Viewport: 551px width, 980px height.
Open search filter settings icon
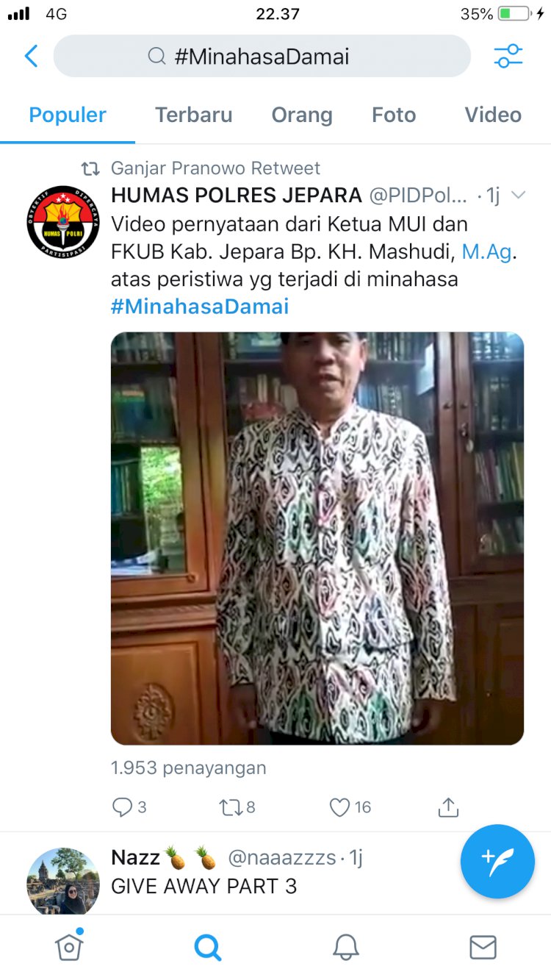coord(508,56)
